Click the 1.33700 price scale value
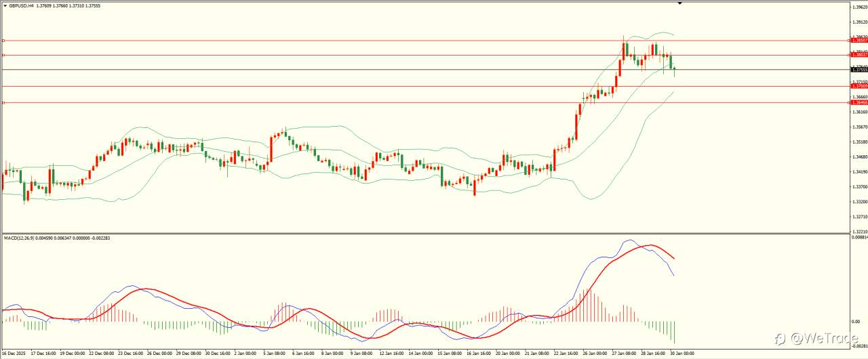 click(x=861, y=186)
